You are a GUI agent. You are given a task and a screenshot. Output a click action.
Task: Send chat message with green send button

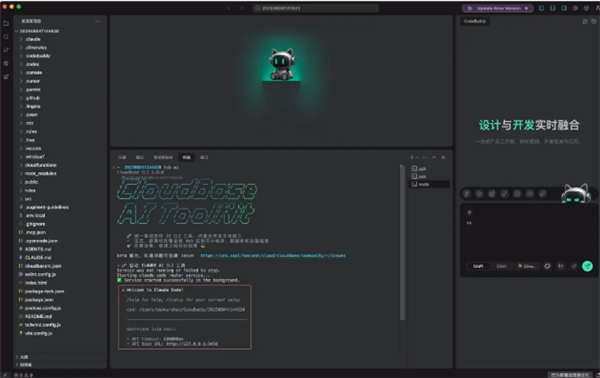[x=587, y=266]
